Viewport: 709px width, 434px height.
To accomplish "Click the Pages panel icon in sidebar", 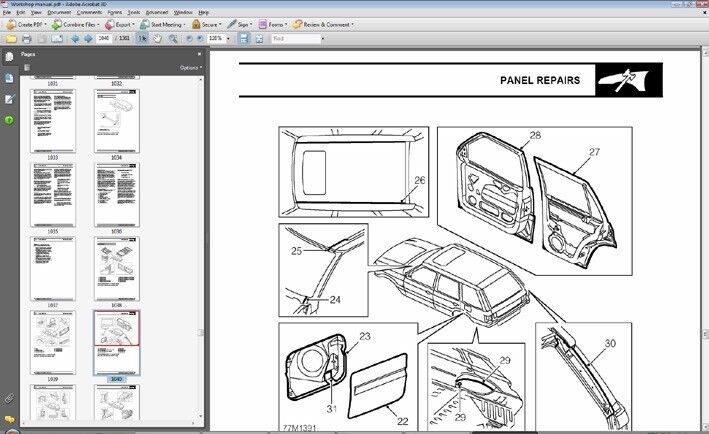I will (9, 57).
